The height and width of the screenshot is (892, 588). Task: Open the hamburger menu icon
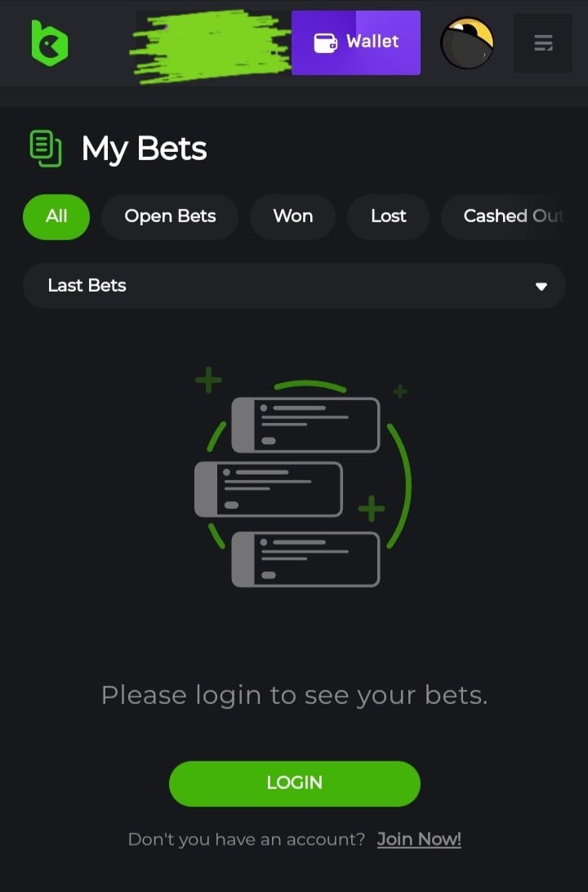(x=543, y=43)
